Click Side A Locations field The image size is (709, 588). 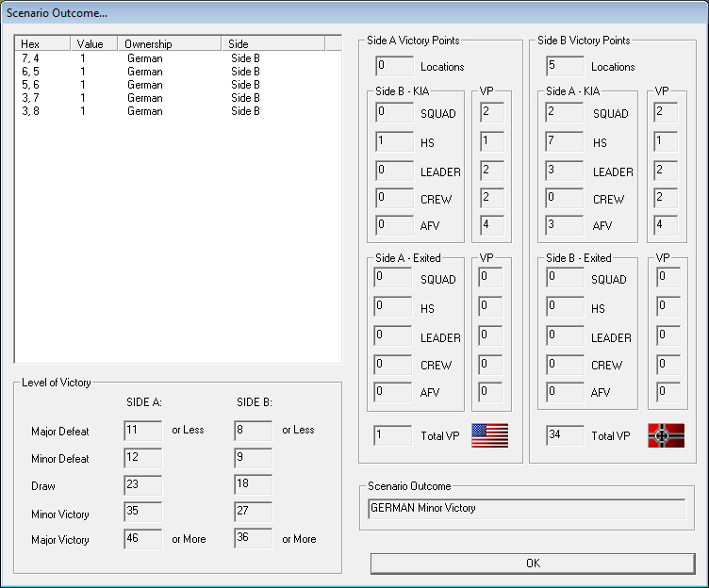coord(394,66)
